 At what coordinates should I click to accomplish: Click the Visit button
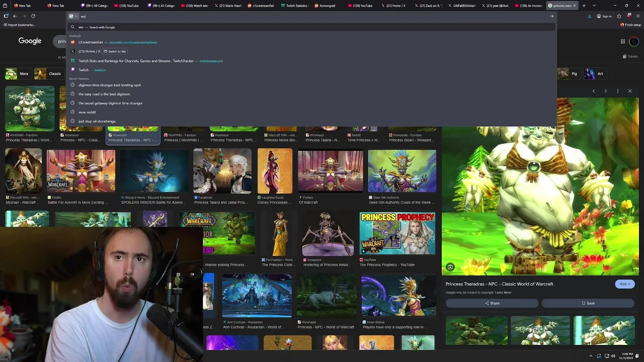pos(624,284)
